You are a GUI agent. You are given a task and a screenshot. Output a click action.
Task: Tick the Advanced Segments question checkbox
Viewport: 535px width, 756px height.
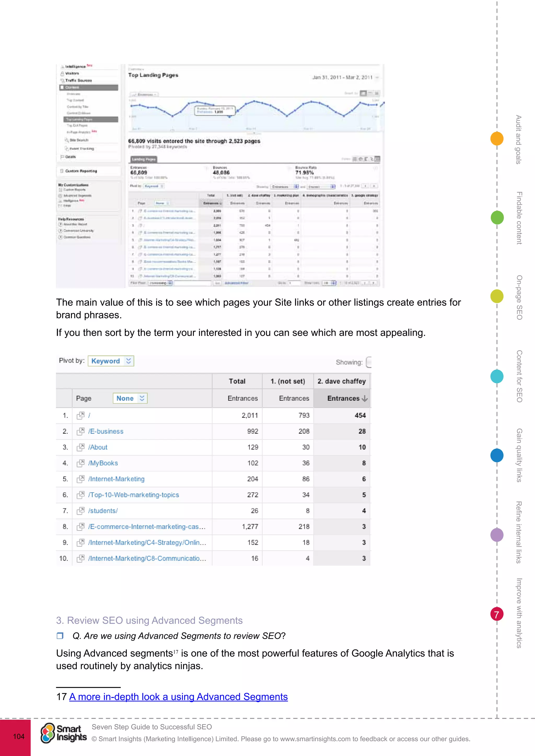tap(60, 635)
